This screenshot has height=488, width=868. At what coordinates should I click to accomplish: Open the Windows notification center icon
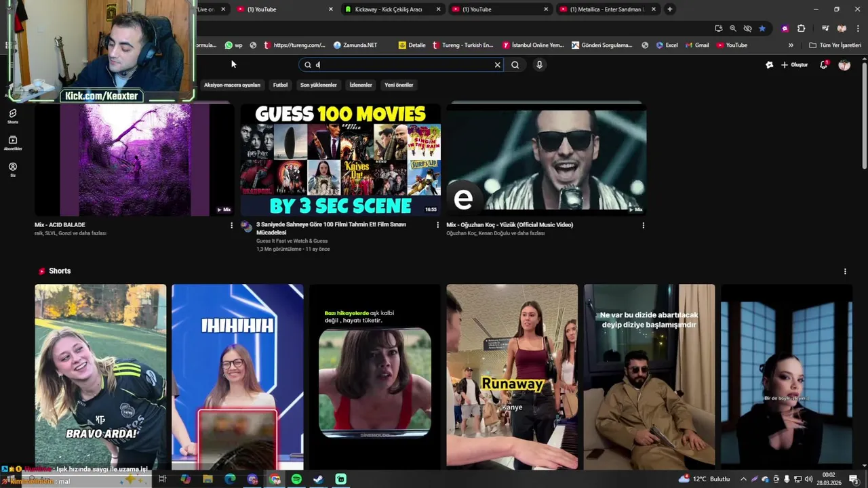coord(854,479)
